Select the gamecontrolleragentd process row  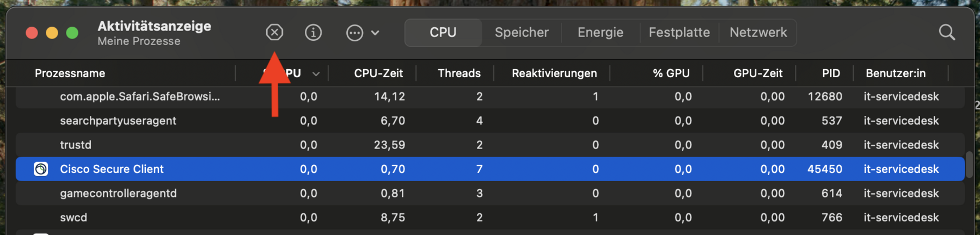tap(490, 193)
